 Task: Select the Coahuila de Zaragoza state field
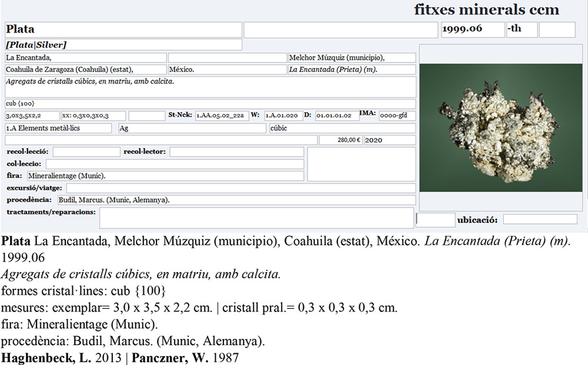85,69
